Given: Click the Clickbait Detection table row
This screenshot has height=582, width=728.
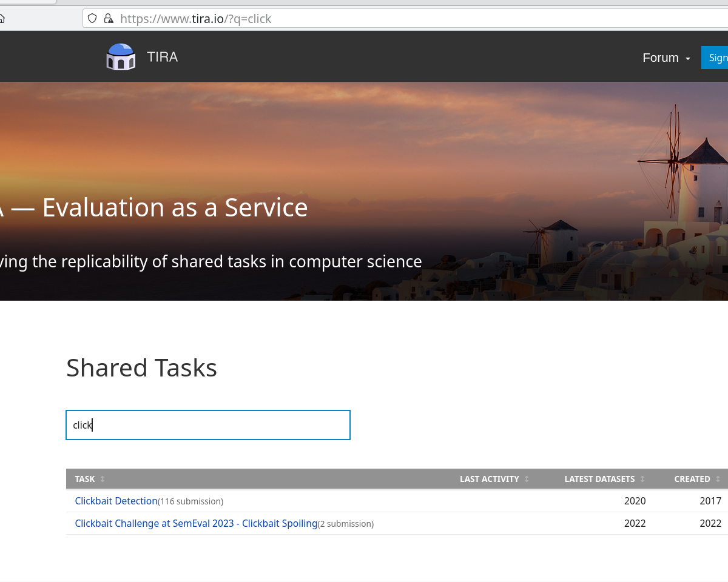Looking at the screenshot, I should click(394, 501).
